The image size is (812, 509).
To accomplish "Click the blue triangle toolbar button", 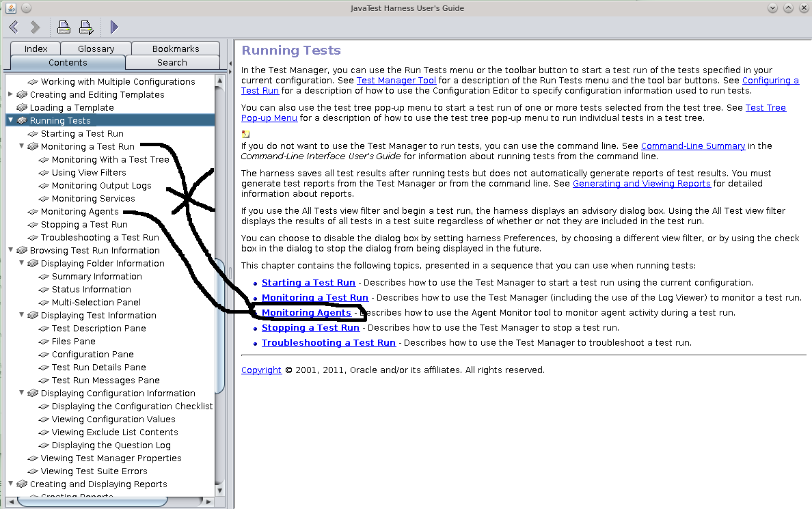I will click(x=114, y=27).
